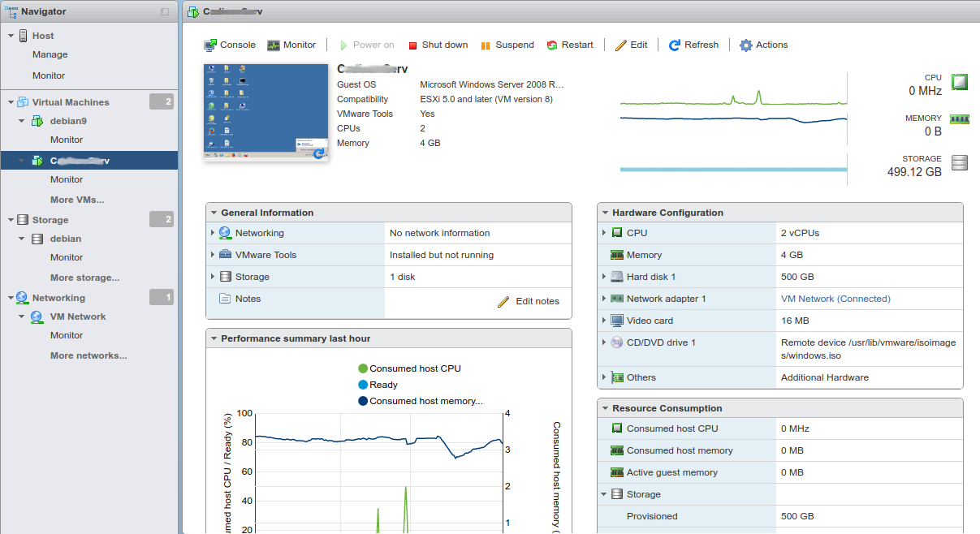
Task: Click the Virtual Machines icon in Navigator
Action: [x=23, y=102]
